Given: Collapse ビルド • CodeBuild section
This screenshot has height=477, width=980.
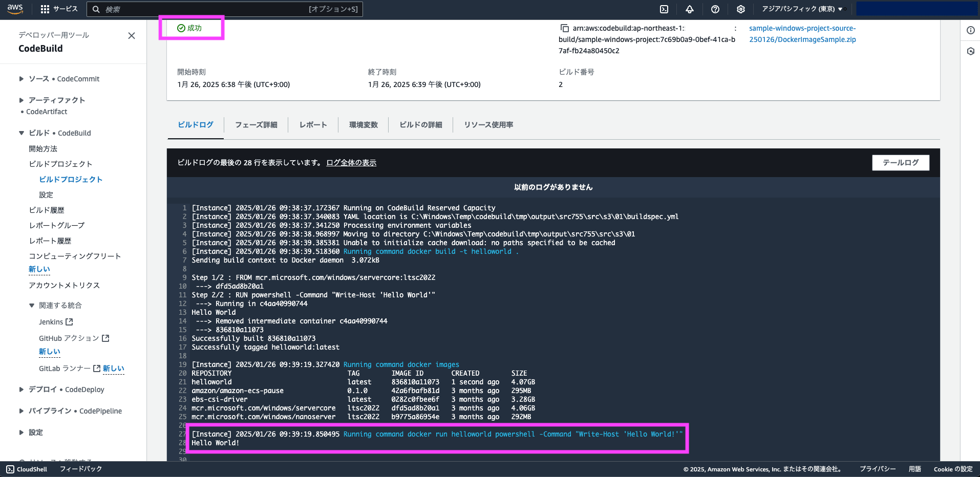Looking at the screenshot, I should 22,133.
